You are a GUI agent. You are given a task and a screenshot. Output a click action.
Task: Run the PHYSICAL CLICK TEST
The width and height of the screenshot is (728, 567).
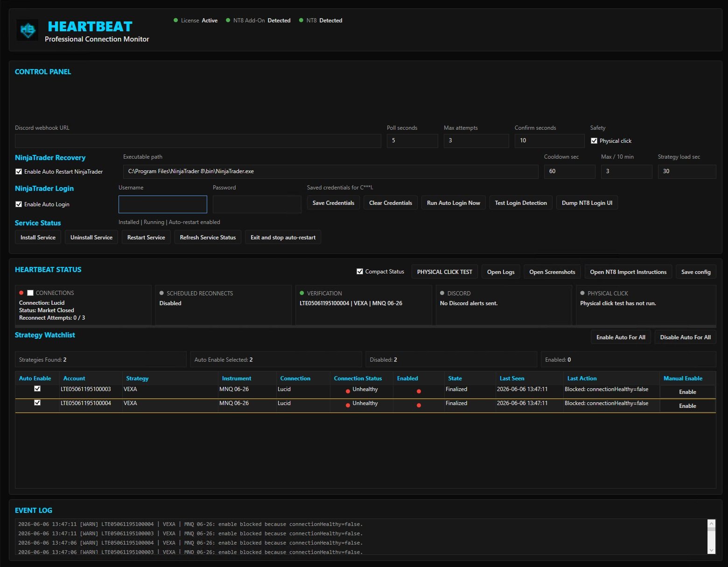click(x=445, y=272)
